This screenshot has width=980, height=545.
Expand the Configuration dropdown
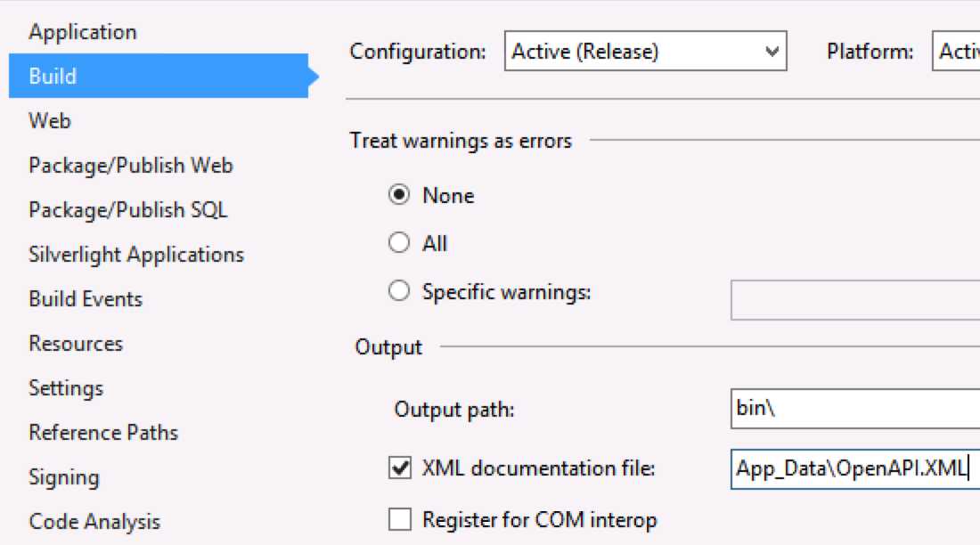(646, 51)
